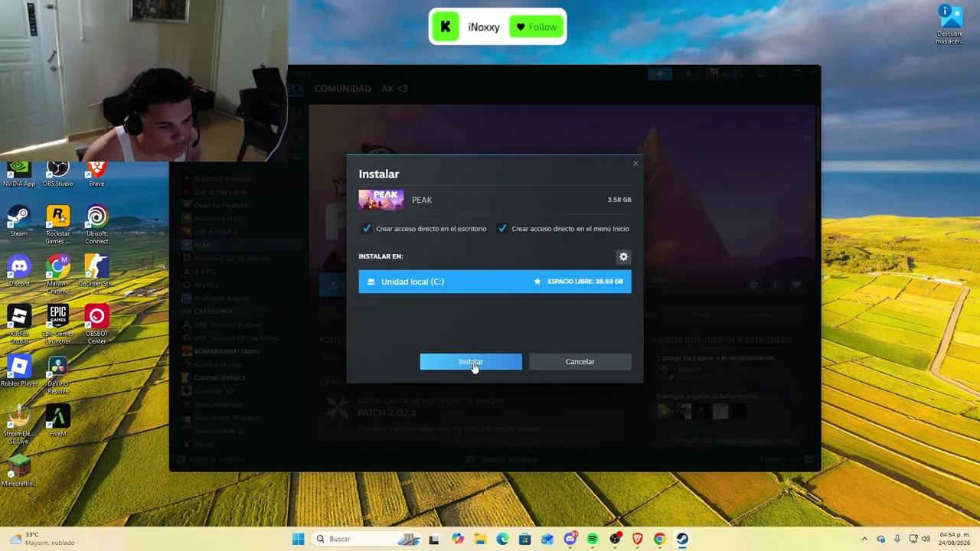Open Microsoft Edge from the taskbar
The height and width of the screenshot is (551, 980).
(x=502, y=539)
